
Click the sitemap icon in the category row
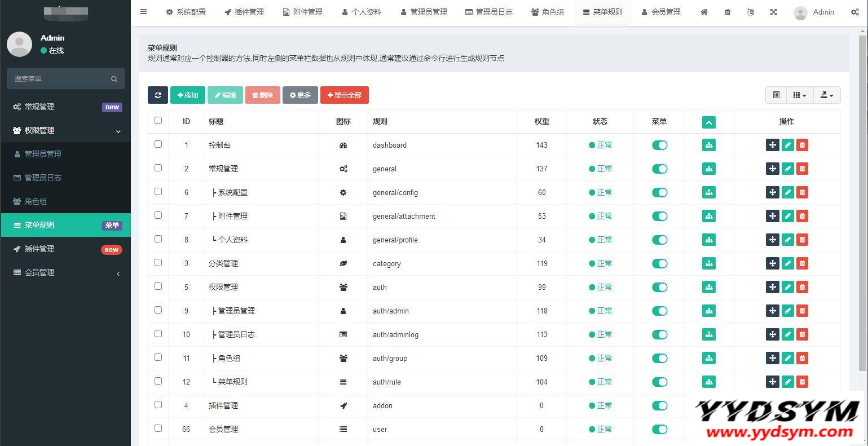point(708,263)
